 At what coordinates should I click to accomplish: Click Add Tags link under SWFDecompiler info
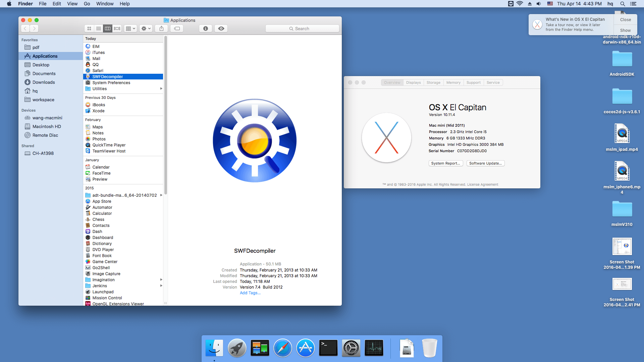coord(250,293)
